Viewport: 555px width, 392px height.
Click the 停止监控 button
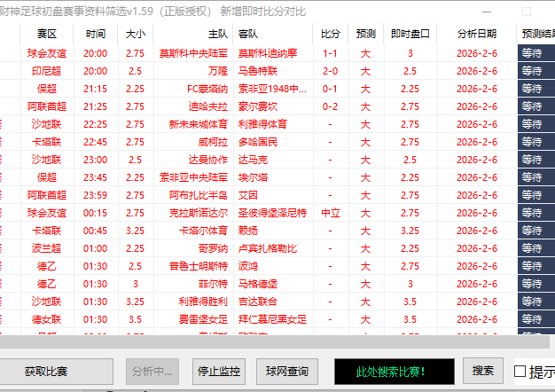[x=218, y=371]
